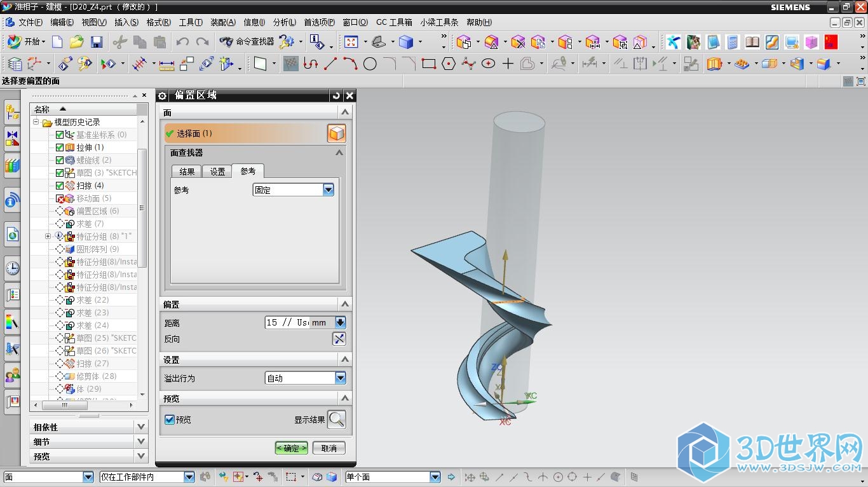Click the 取消 cancel button
Screen dimensions: 868x487
coord(329,448)
